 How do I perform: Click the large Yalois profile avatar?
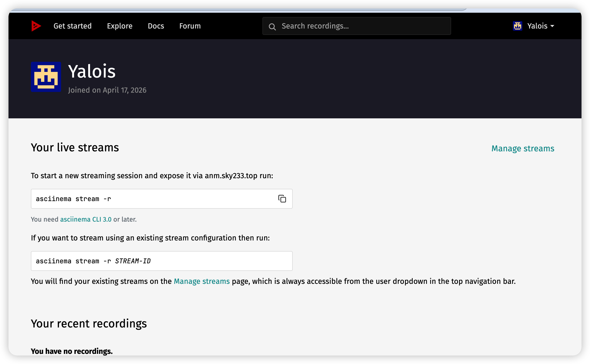(46, 77)
